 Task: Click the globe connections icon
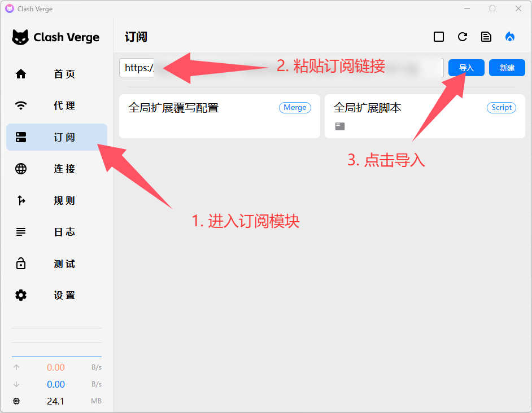(21, 169)
